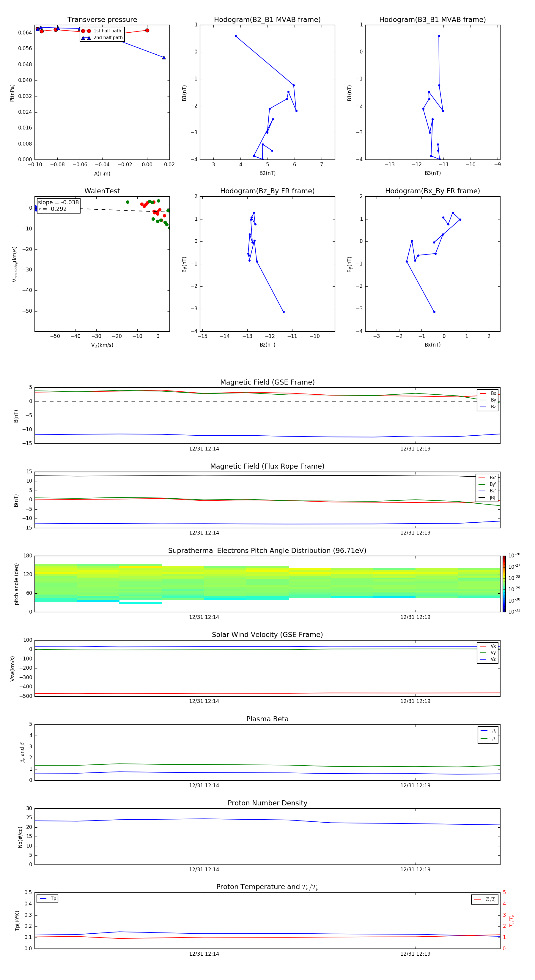
Task: Click the 'r = -0.292' annotation
Action: pyautogui.click(x=53, y=209)
